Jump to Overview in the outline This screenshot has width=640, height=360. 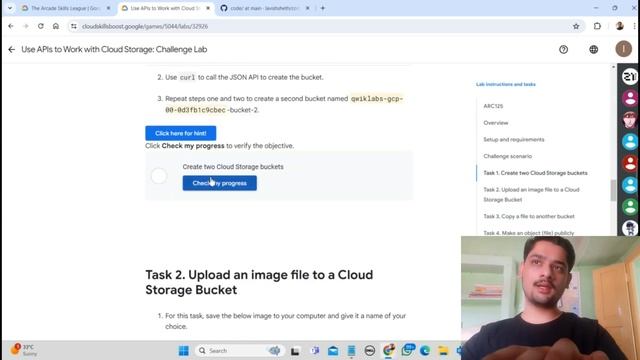coord(496,123)
